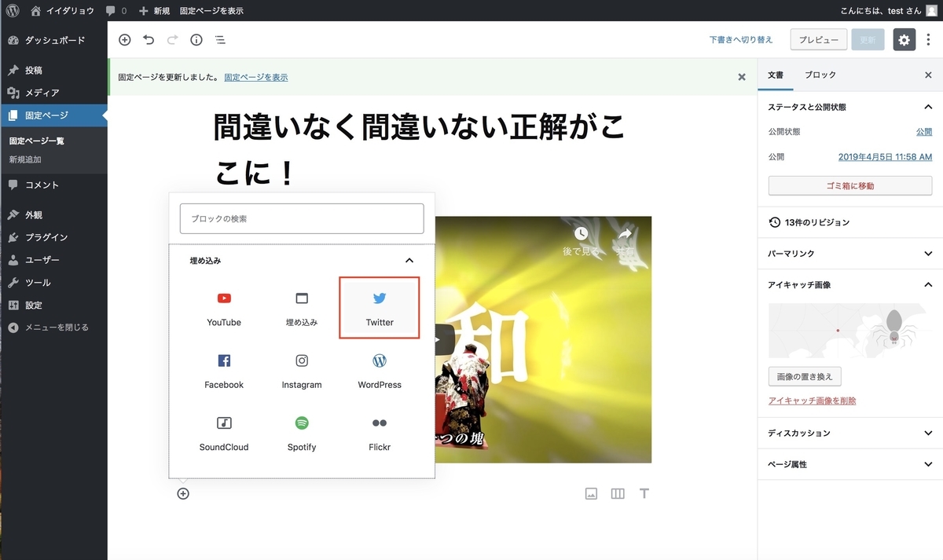Insert Spotify embed block
The image size is (943, 560).
pyautogui.click(x=302, y=433)
